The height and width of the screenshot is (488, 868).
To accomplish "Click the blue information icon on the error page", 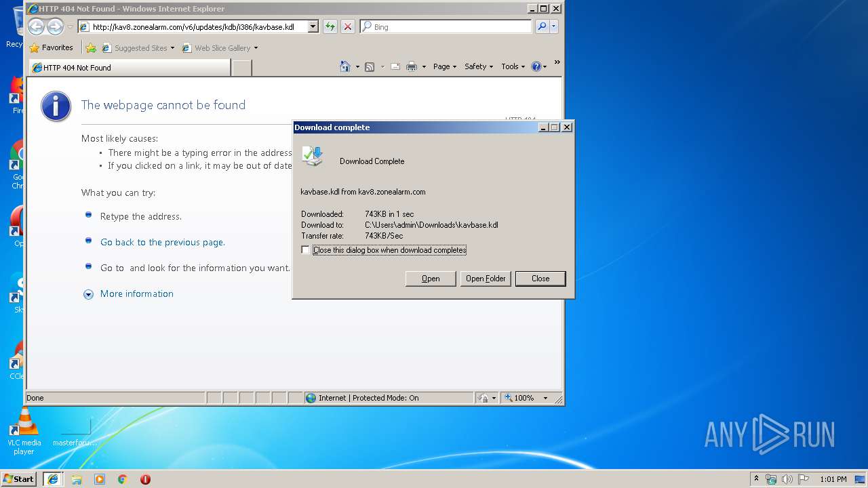I will point(56,106).
